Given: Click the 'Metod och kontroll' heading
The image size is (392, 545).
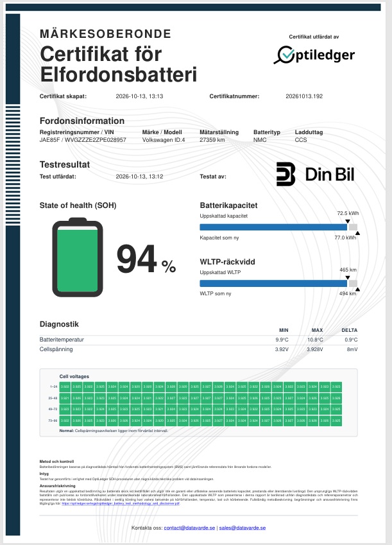Looking at the screenshot, I should [56, 462].
